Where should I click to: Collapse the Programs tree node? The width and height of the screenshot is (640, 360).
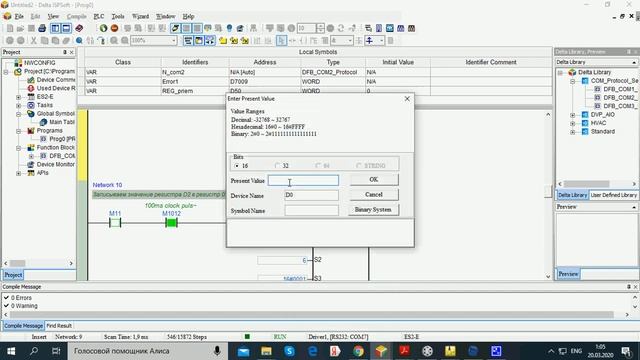18,131
